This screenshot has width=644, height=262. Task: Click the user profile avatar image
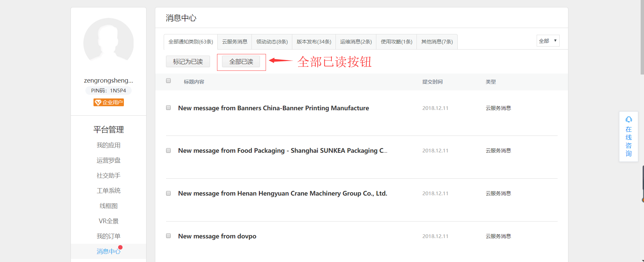click(108, 43)
